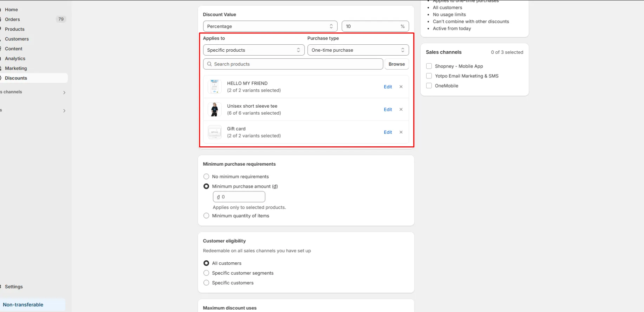The width and height of the screenshot is (644, 312).
Task: Click the Browse products button
Action: [397, 64]
